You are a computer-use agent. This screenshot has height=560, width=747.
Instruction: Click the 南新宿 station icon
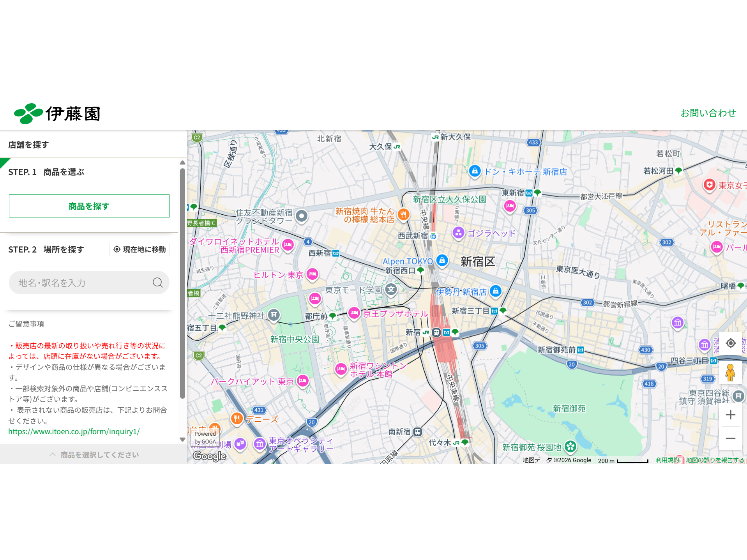418,432
